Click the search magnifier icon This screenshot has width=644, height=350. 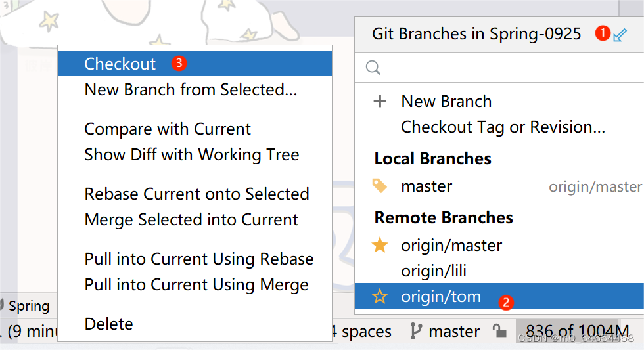[x=373, y=67]
